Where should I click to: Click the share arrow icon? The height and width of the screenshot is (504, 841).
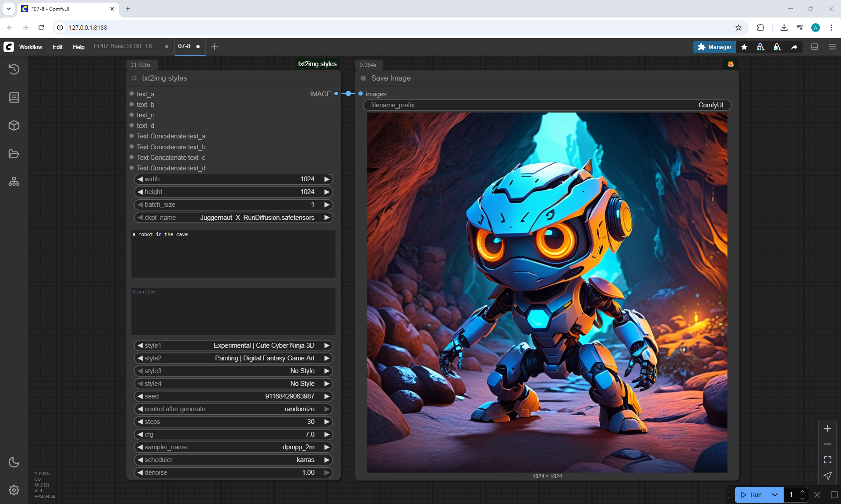pyautogui.click(x=794, y=47)
